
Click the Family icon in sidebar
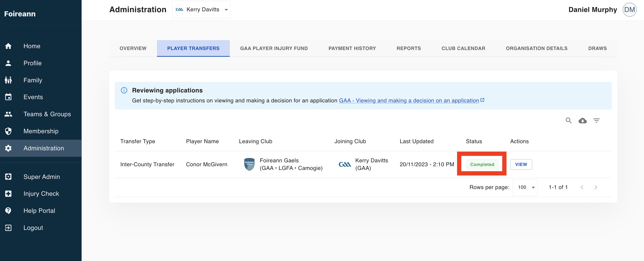(x=8, y=80)
